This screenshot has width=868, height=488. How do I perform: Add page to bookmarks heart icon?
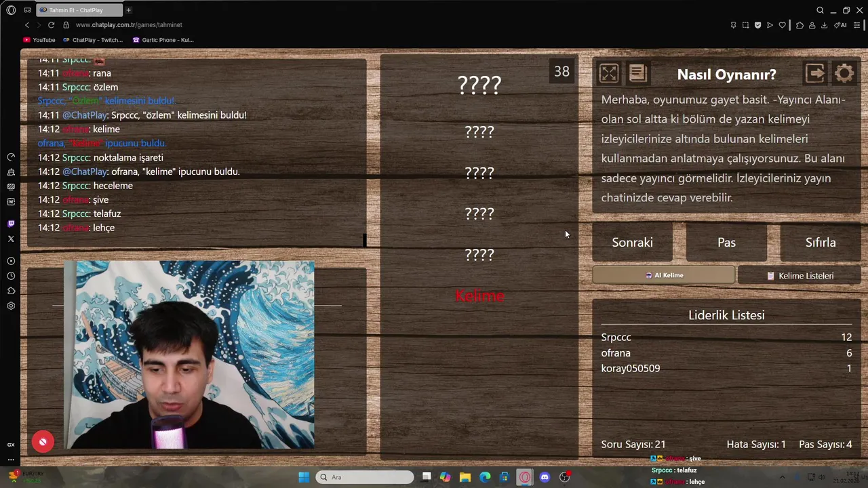pyautogui.click(x=782, y=25)
